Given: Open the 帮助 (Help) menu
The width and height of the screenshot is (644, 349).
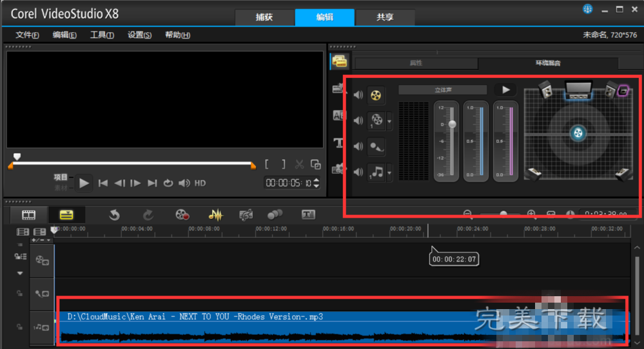Looking at the screenshot, I should click(177, 35).
